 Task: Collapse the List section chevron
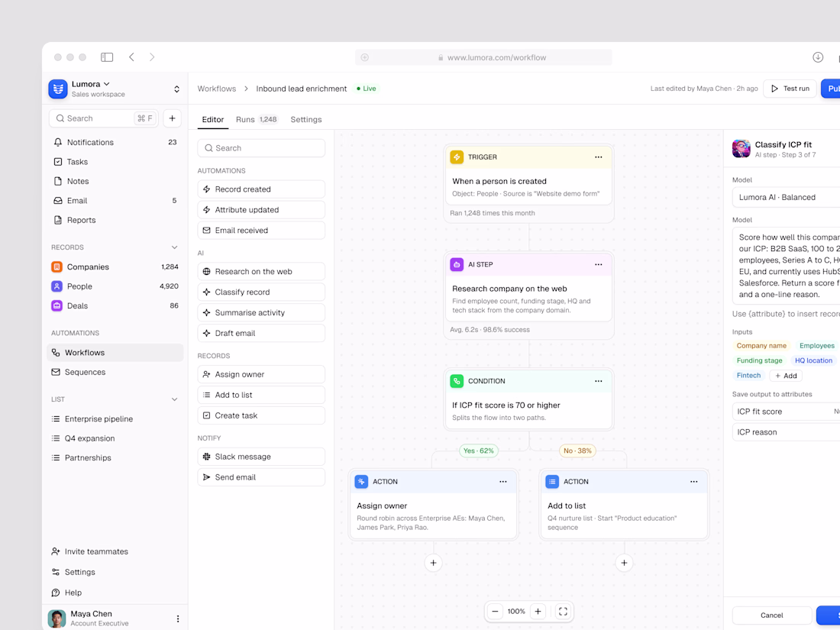click(174, 399)
